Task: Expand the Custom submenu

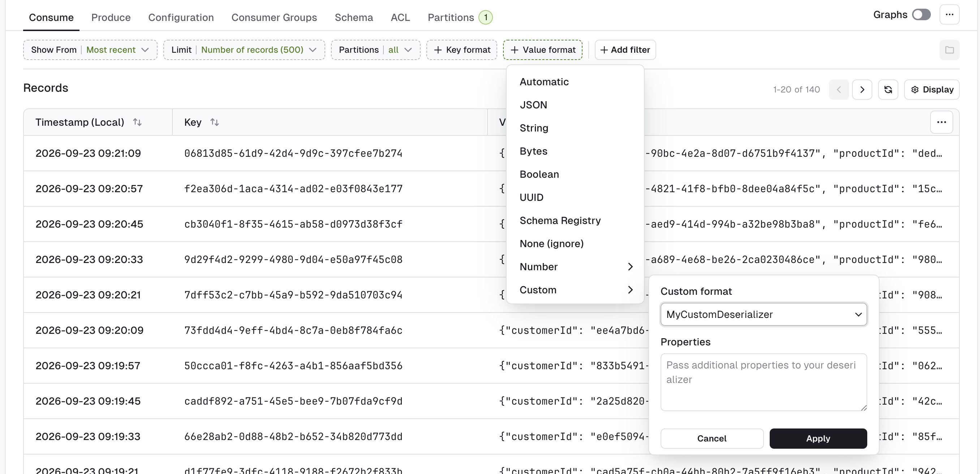Action: click(x=575, y=290)
